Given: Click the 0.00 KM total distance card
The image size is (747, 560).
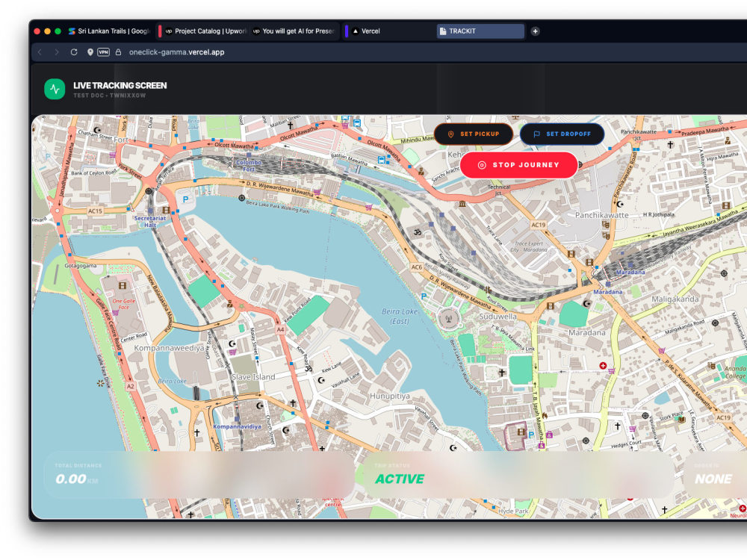Looking at the screenshot, I should point(199,475).
